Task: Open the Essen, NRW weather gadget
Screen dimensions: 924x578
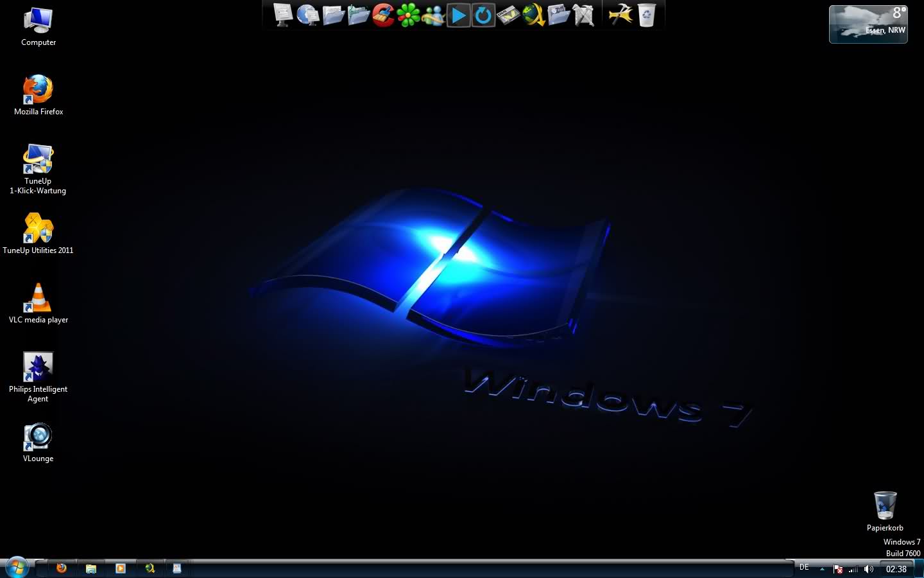Action: [x=868, y=24]
